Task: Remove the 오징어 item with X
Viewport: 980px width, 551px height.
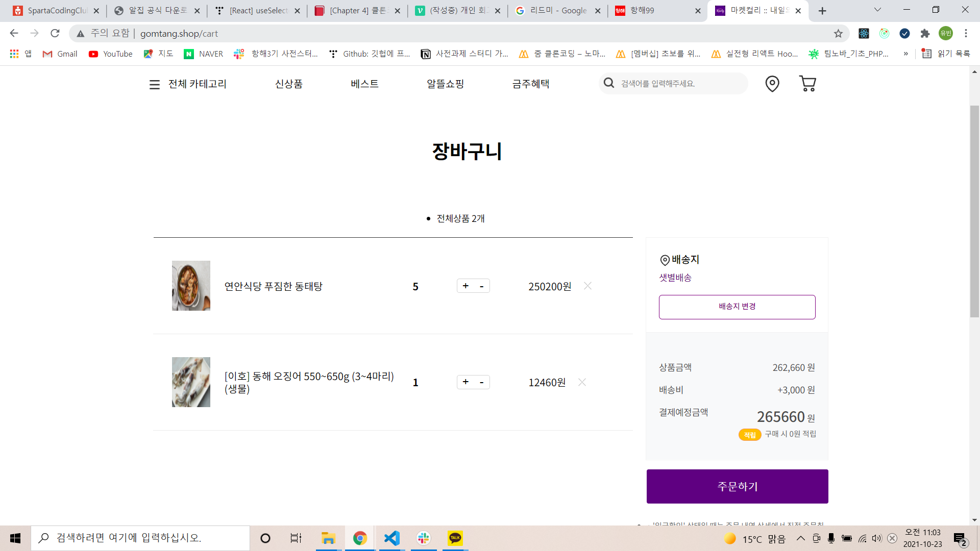Action: click(582, 382)
